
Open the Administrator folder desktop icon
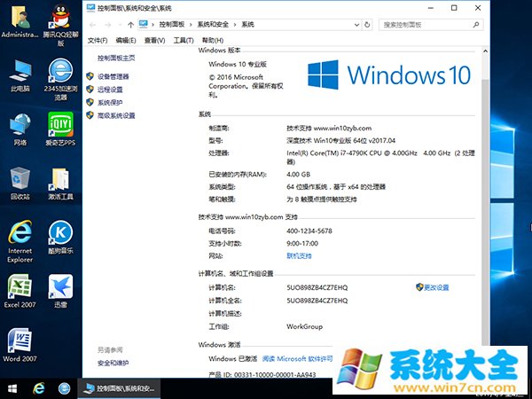(20, 21)
